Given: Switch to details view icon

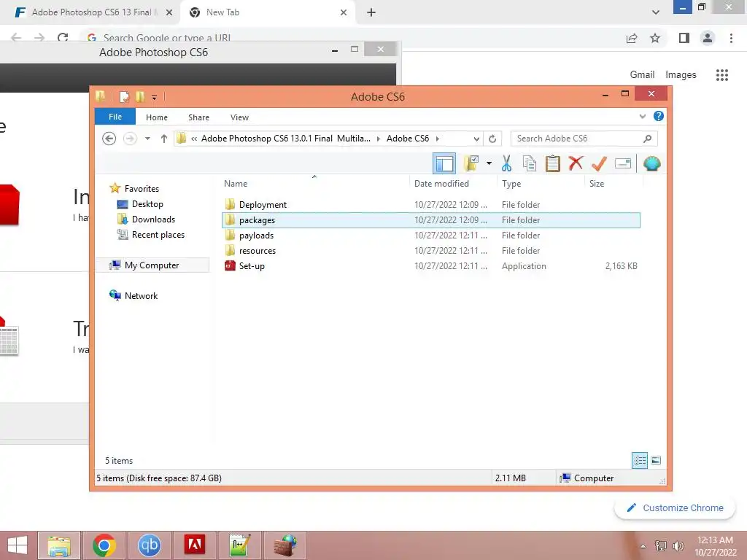Looking at the screenshot, I should point(639,460).
